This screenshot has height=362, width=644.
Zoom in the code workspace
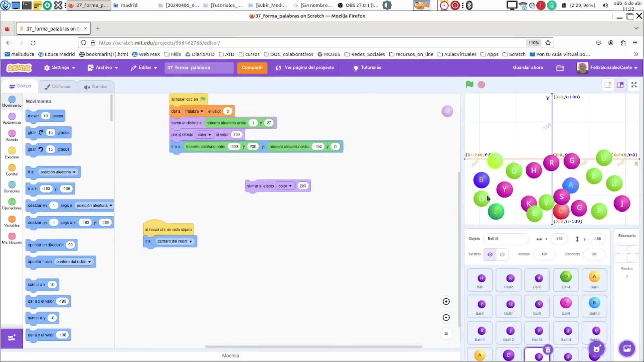click(446, 301)
